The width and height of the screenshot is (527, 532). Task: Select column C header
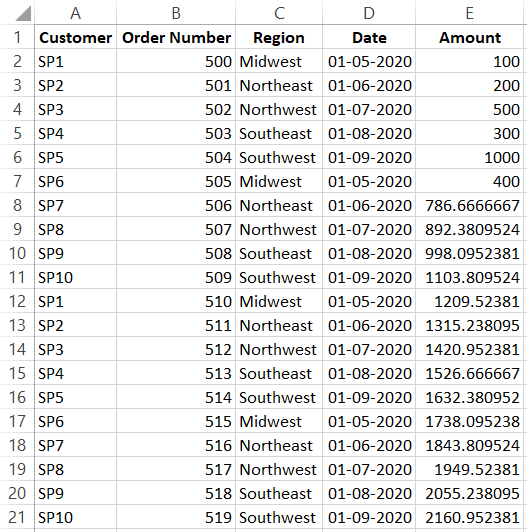(279, 13)
